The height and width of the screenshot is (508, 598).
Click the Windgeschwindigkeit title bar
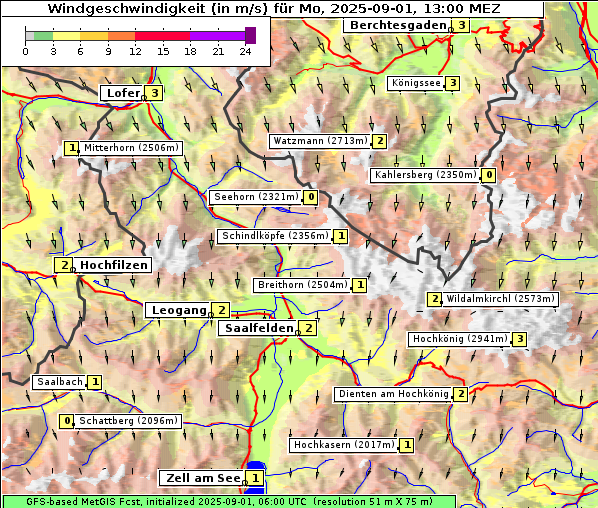(x=273, y=8)
